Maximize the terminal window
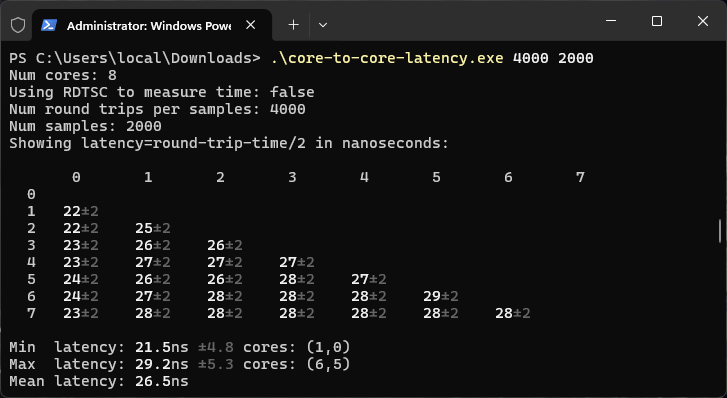727x398 pixels. (x=657, y=21)
